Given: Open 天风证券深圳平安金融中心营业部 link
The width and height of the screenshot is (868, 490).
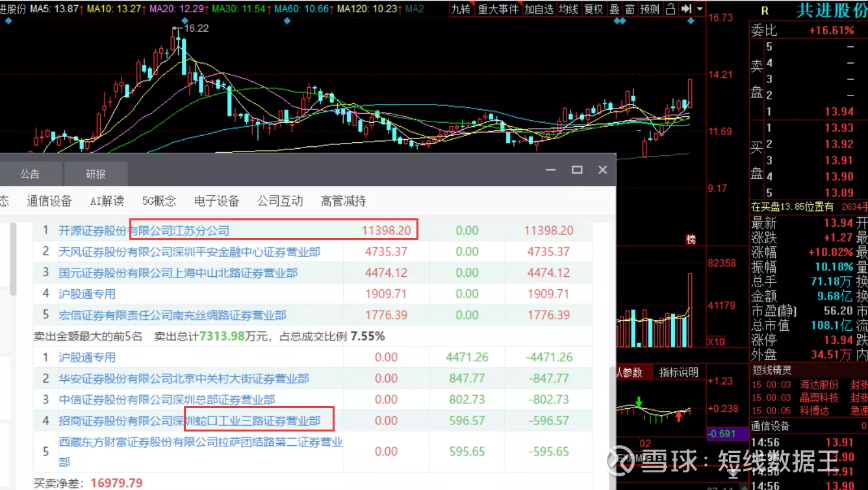Looking at the screenshot, I should click(189, 251).
